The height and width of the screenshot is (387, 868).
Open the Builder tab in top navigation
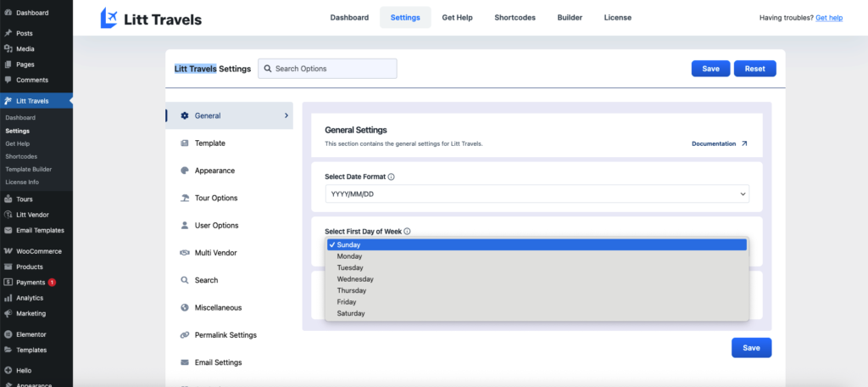coord(570,18)
